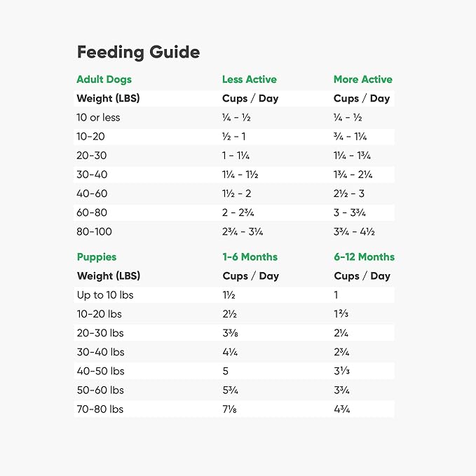
Task: Click the 6-12 Months column header
Action: (x=364, y=257)
